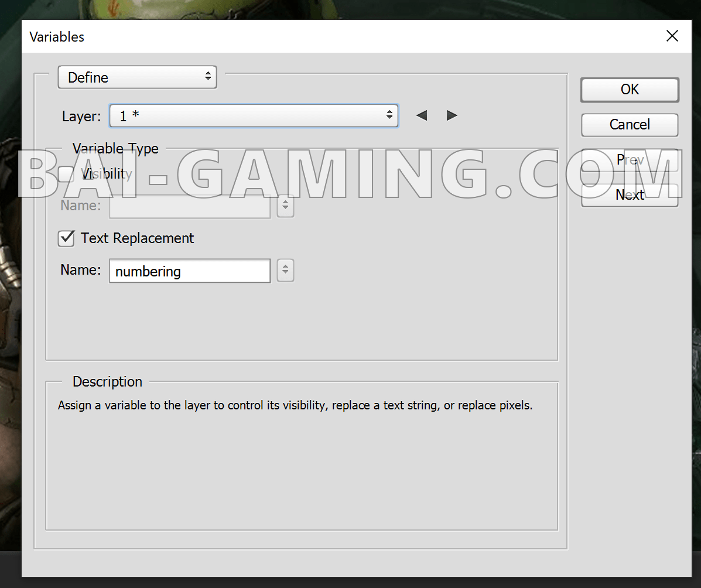Click the right arrow for next layer
The image size is (701, 588).
point(452,116)
